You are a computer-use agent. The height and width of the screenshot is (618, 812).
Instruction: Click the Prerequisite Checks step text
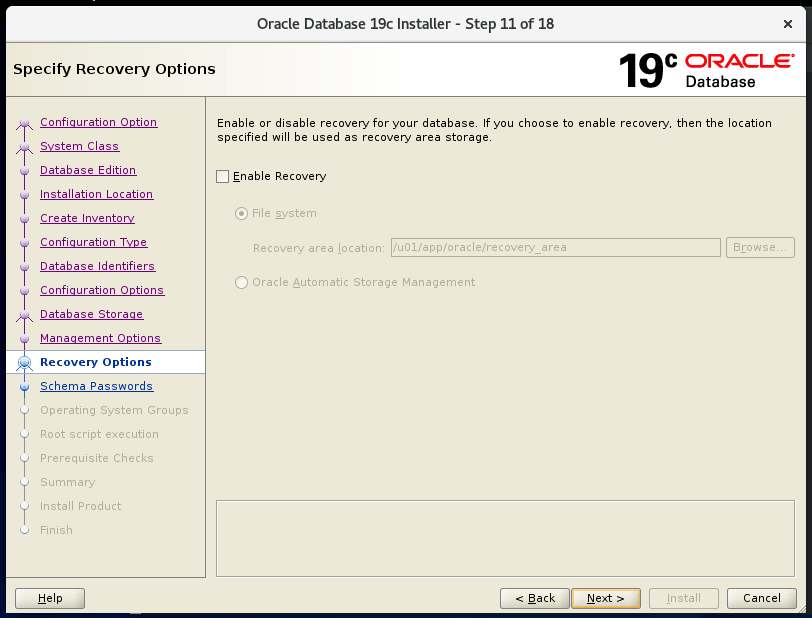(97, 458)
